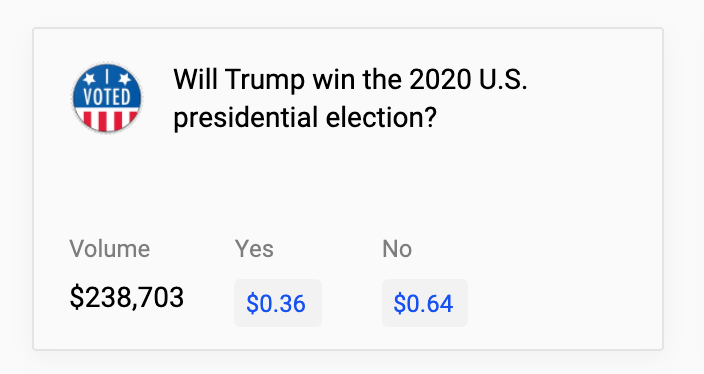Viewport: 704px width, 374px height.
Task: Click the Volume label
Action: click(x=110, y=249)
